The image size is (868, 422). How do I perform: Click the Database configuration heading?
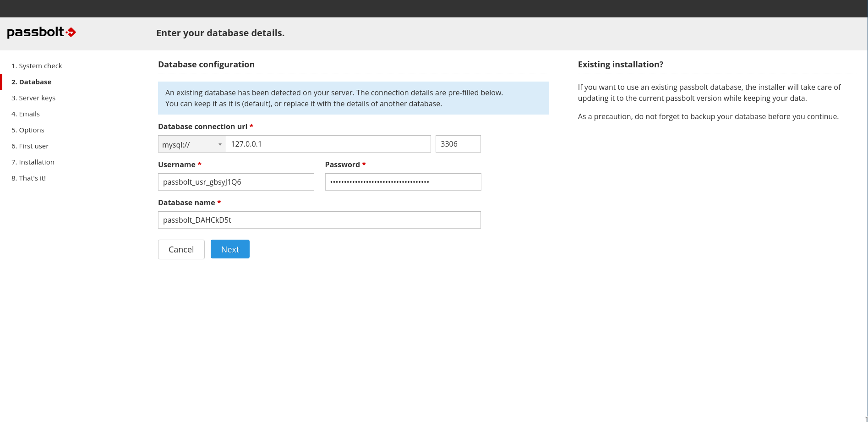(x=206, y=65)
